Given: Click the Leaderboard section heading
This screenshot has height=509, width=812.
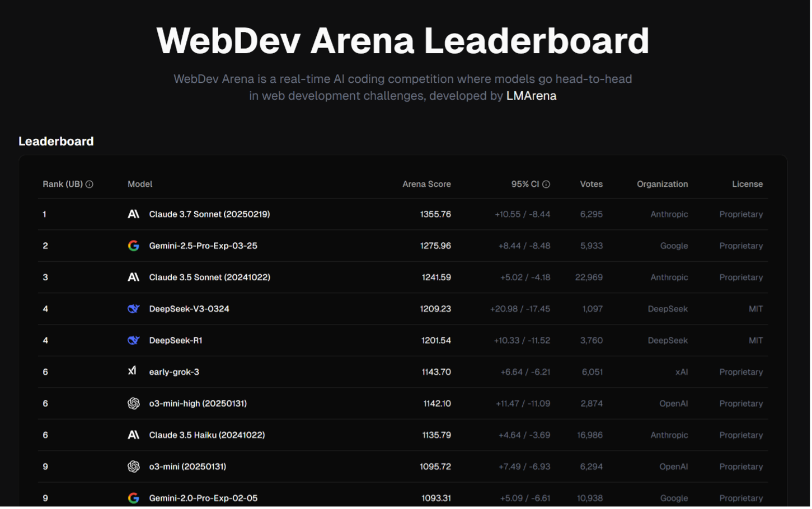Looking at the screenshot, I should click(x=57, y=142).
